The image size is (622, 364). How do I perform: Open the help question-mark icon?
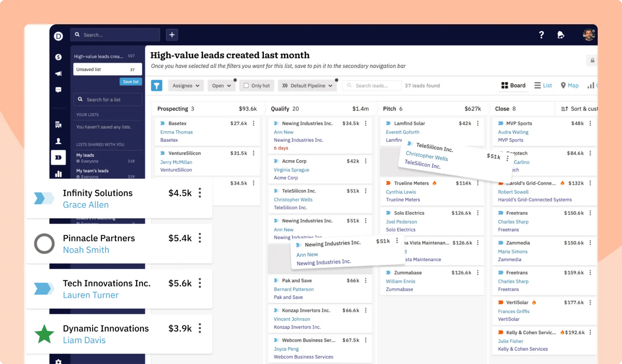[x=541, y=35]
